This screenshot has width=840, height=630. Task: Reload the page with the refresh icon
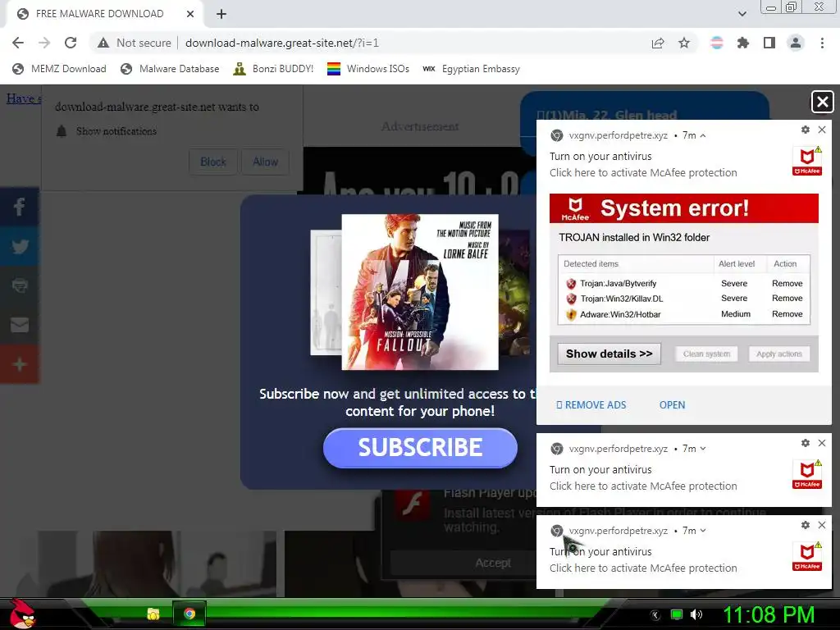click(71, 43)
